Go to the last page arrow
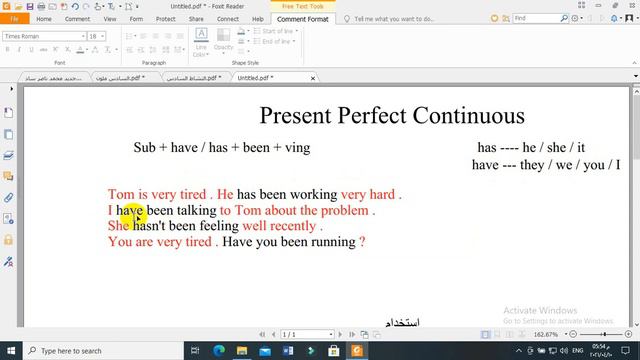Screen dimensions: 640x360 (352, 334)
